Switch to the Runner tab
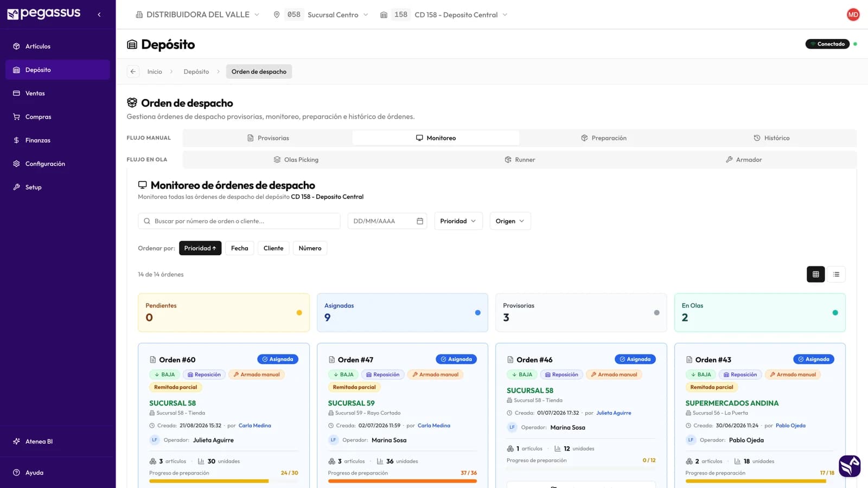Screen dimensions: 868x488 [520, 160]
